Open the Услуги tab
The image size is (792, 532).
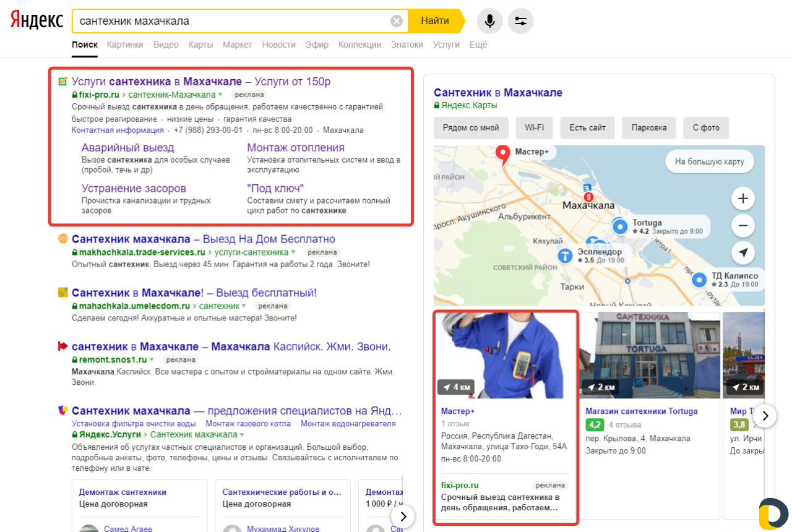pos(446,45)
